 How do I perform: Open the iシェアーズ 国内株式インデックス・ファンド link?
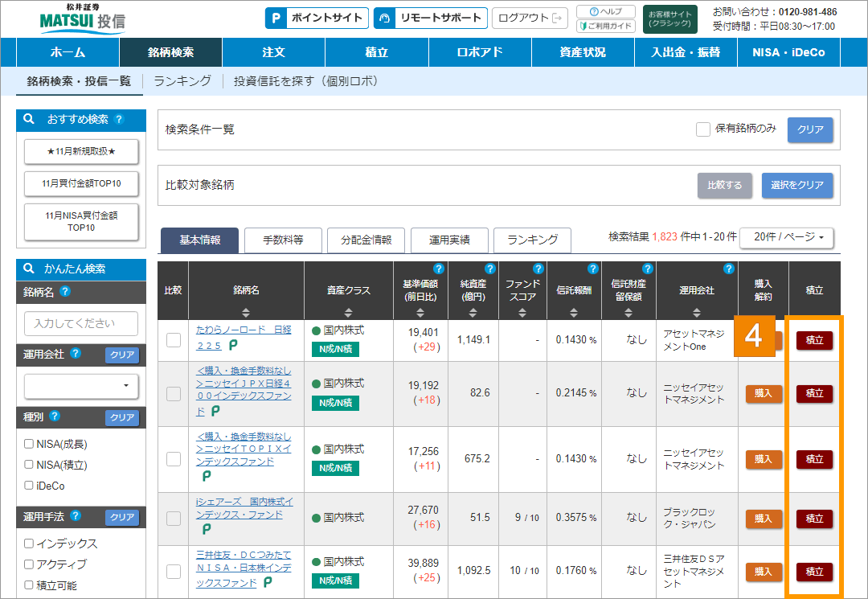coord(244,508)
